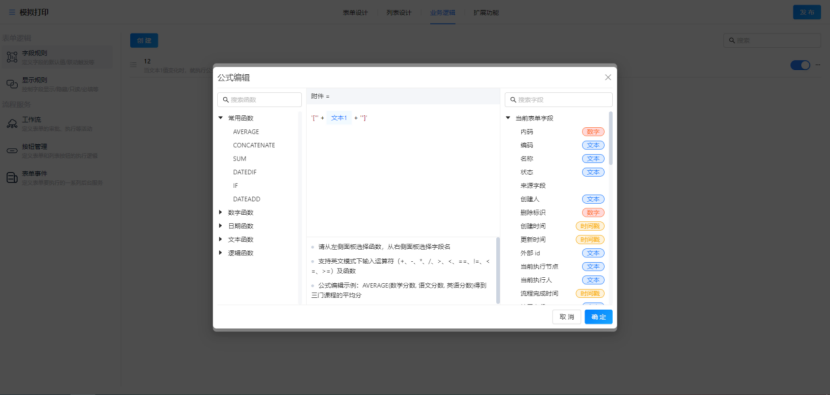The height and width of the screenshot is (395, 830).
Task: Switch to the 列表设计 tab
Action: [399, 12]
